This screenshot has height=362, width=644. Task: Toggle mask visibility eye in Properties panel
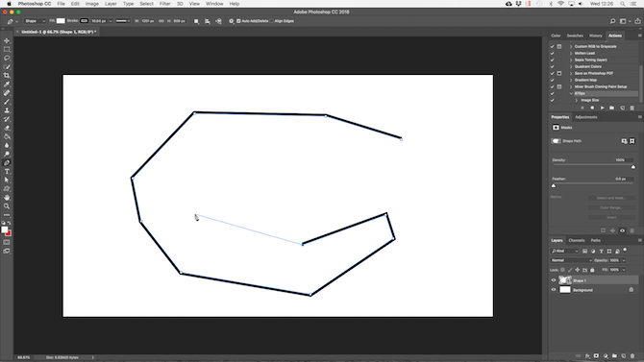(622, 230)
